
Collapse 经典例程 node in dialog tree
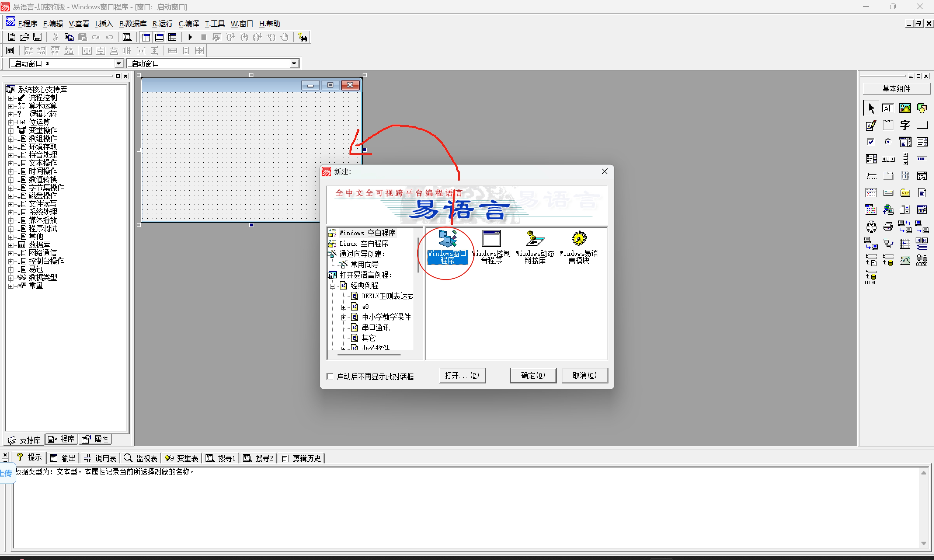[333, 286]
